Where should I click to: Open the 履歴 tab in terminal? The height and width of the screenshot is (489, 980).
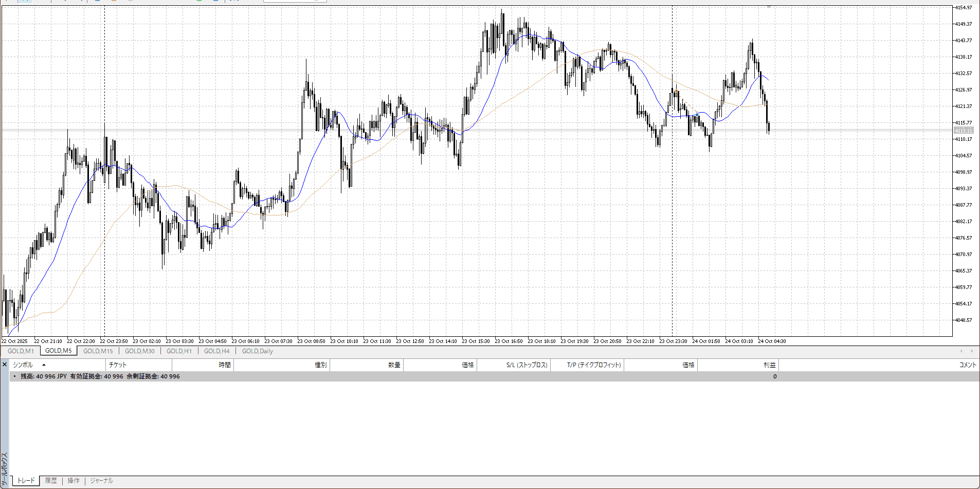(x=51, y=481)
